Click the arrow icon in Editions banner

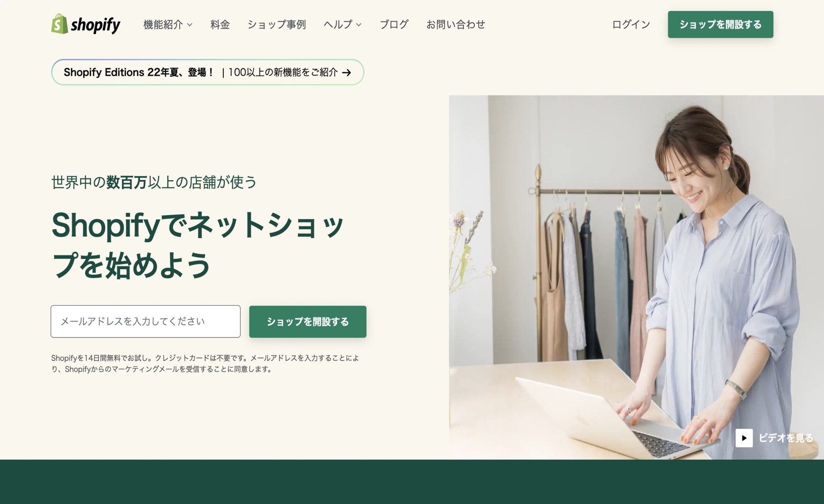(x=346, y=72)
